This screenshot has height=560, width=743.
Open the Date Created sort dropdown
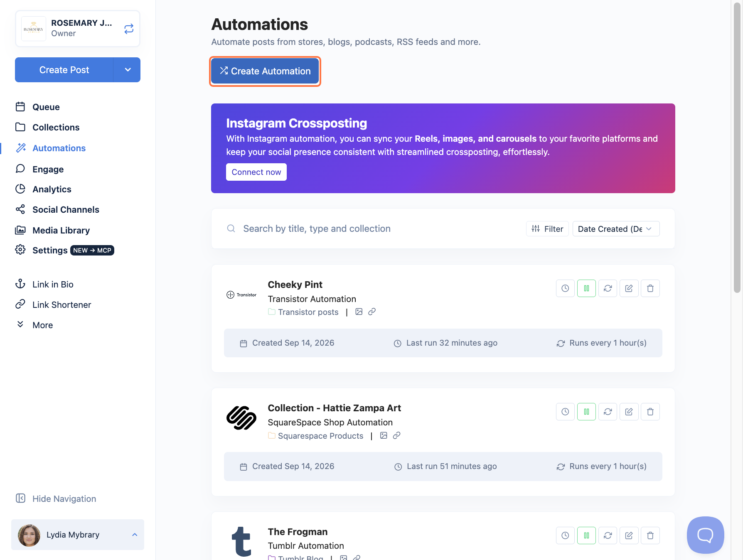[x=616, y=229]
